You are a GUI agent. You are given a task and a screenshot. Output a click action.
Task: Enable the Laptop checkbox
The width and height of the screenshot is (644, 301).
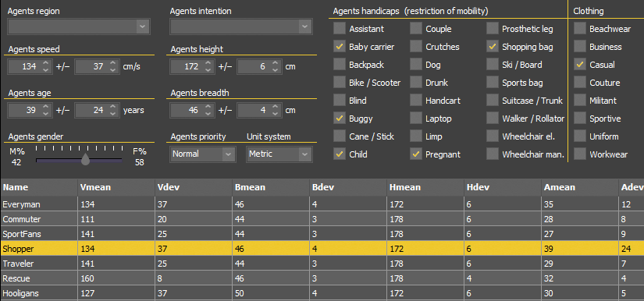pos(416,119)
